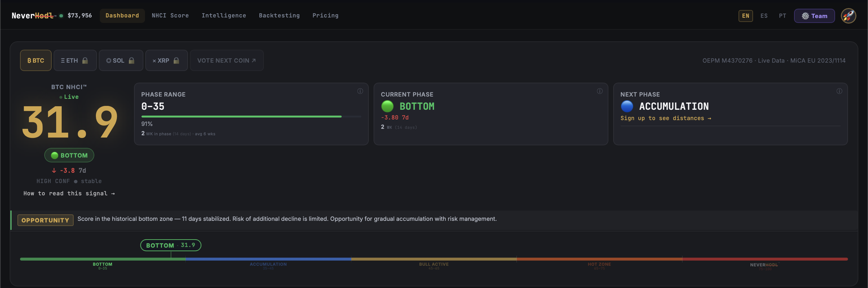Open the rocket profile avatar
This screenshot has height=288, width=868.
point(848,16)
